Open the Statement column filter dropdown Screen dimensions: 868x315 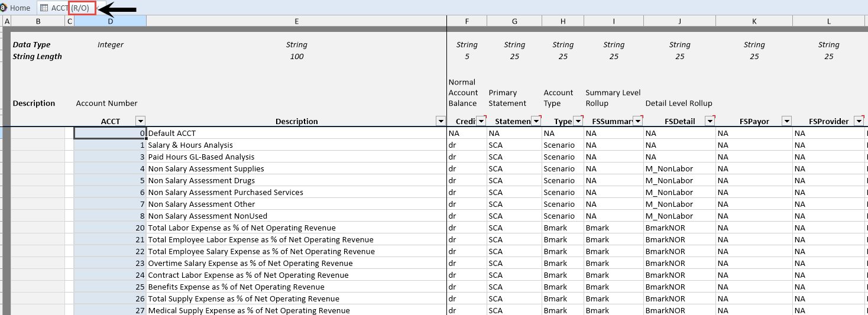(536, 121)
